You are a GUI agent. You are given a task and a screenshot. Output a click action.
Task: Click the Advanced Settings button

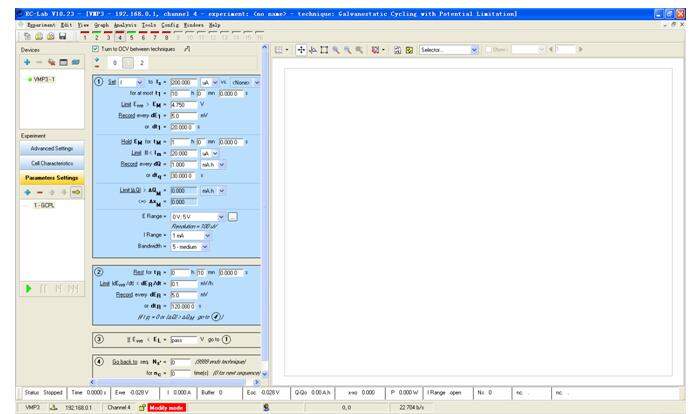[52, 149]
